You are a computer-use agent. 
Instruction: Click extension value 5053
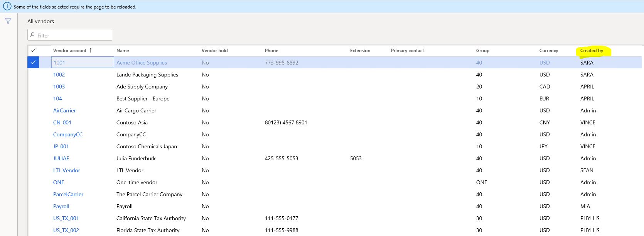(x=356, y=158)
